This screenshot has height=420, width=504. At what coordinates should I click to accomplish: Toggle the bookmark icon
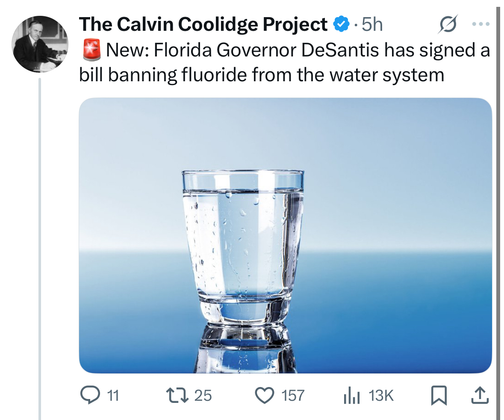pyautogui.click(x=439, y=396)
